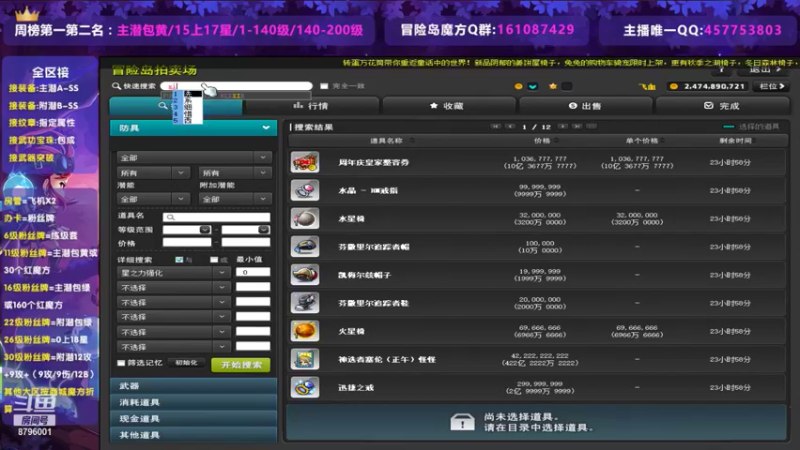Switch to the search tab with magnifier
Image resolution: width=800 pixels, height=450 pixels.
click(x=176, y=106)
